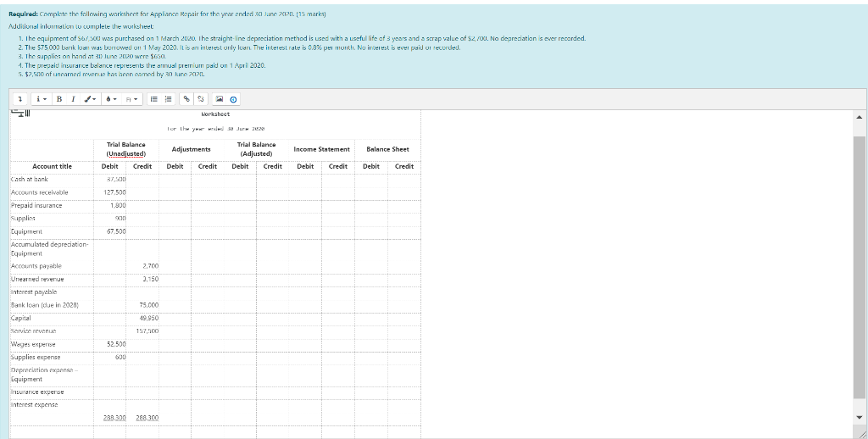Image resolution: width=868 pixels, height=439 pixels.
Task: Click the 'Interest expense' row label
Action: 34,405
